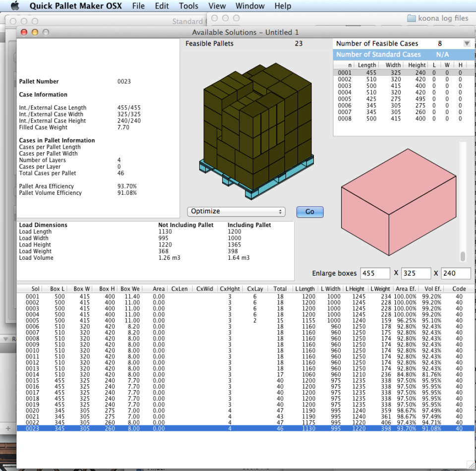The height and width of the screenshot is (471, 476).
Task: Click the yellow minimize button of Available Solutions
Action: pyautogui.click(x=35, y=32)
